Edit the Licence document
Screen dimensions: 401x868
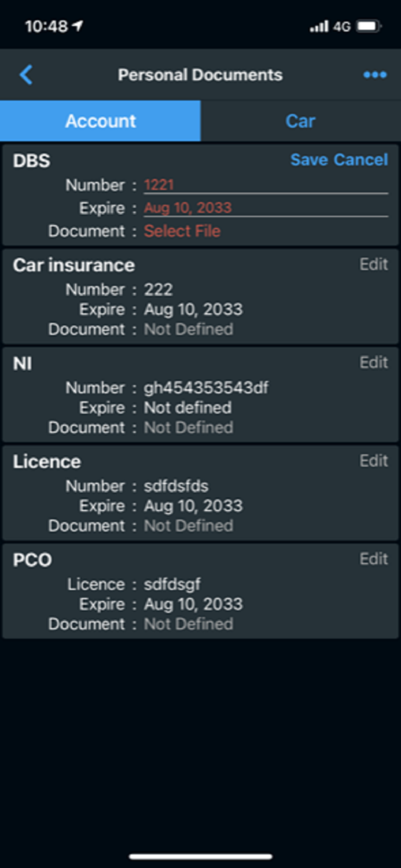[373, 461]
